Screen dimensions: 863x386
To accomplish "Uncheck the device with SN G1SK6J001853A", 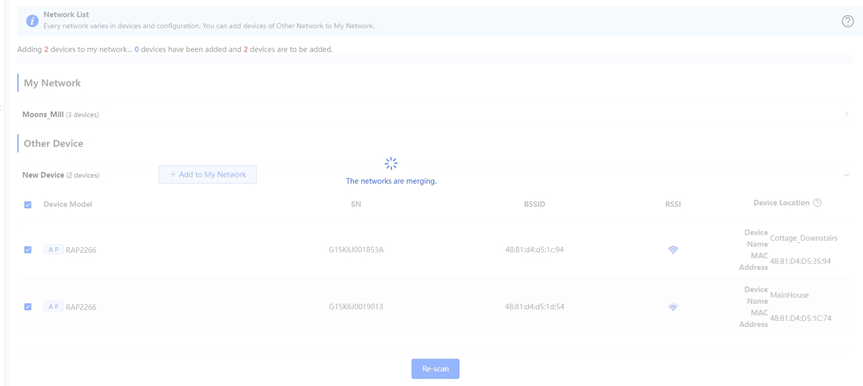I will 28,249.
